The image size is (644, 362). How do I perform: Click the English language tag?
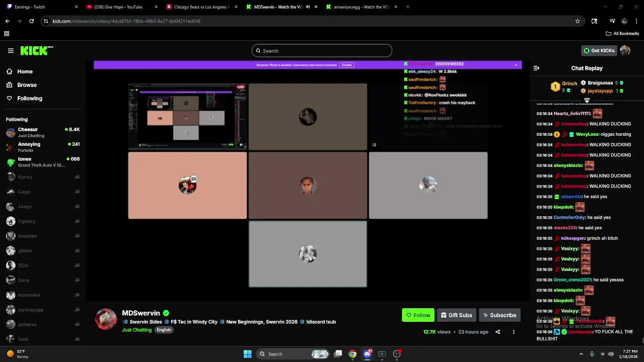tap(164, 330)
